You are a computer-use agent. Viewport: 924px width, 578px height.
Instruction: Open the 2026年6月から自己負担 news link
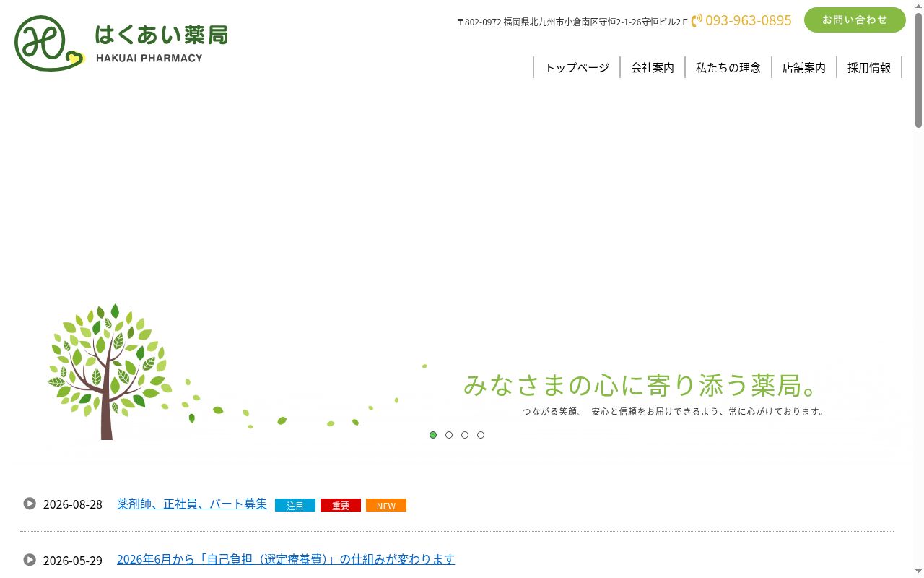[286, 559]
